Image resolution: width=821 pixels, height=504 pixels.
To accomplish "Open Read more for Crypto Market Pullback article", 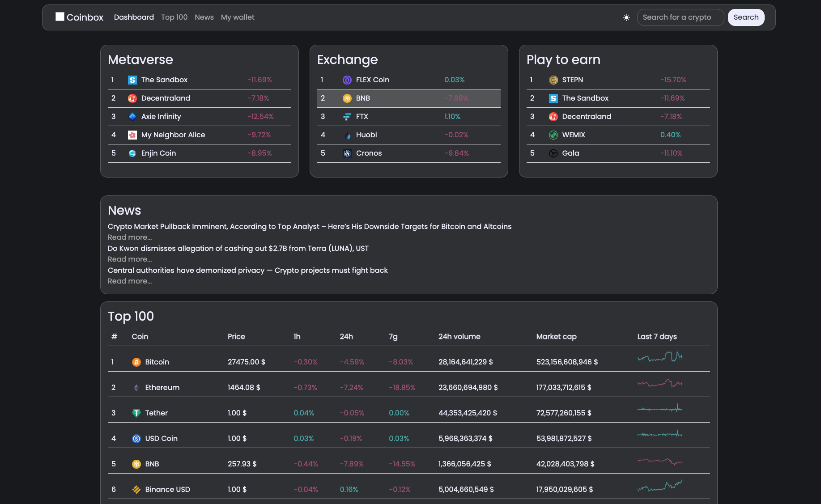I will pyautogui.click(x=130, y=237).
